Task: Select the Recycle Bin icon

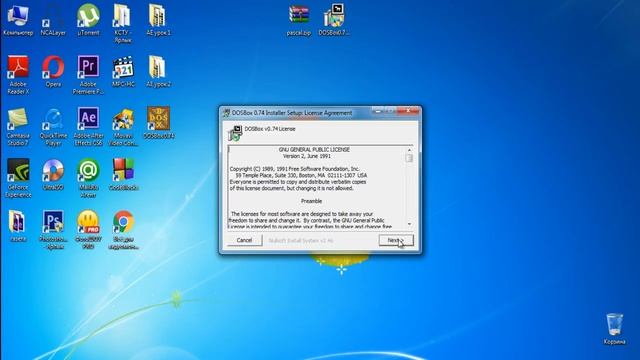Action: pyautogui.click(x=614, y=329)
